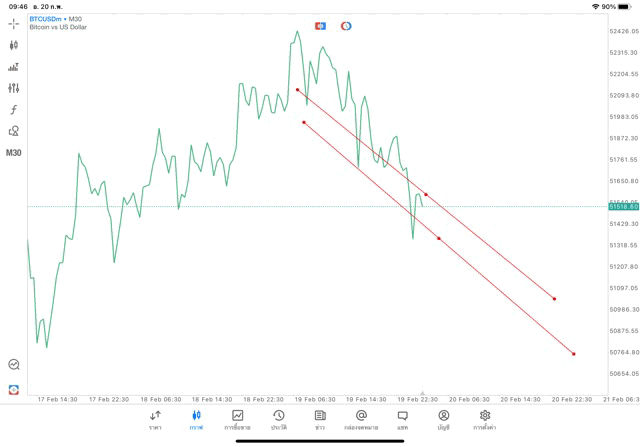
Task: Open the กล่องจดหมาย (Mailbox) tab
Action: [361, 419]
